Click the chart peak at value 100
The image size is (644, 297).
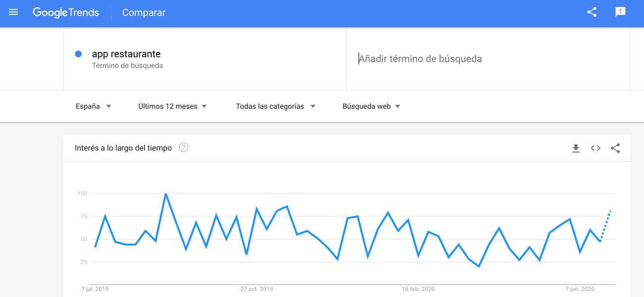click(165, 194)
